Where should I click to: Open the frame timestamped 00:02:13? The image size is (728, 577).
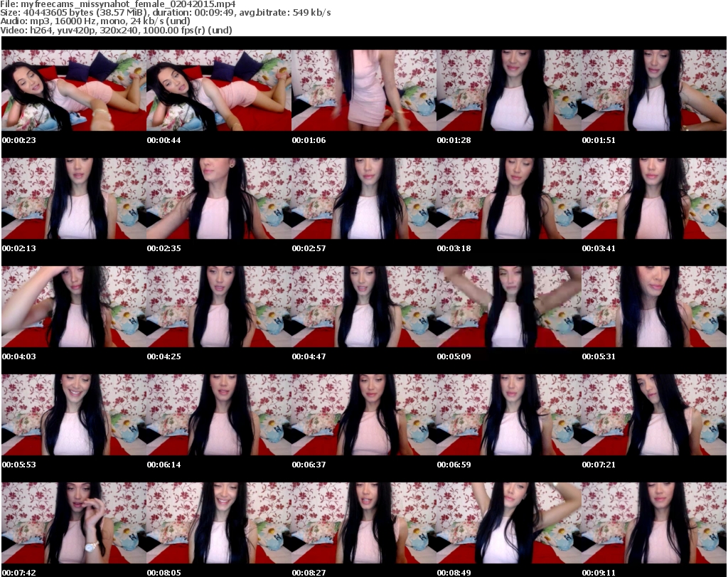pyautogui.click(x=74, y=198)
